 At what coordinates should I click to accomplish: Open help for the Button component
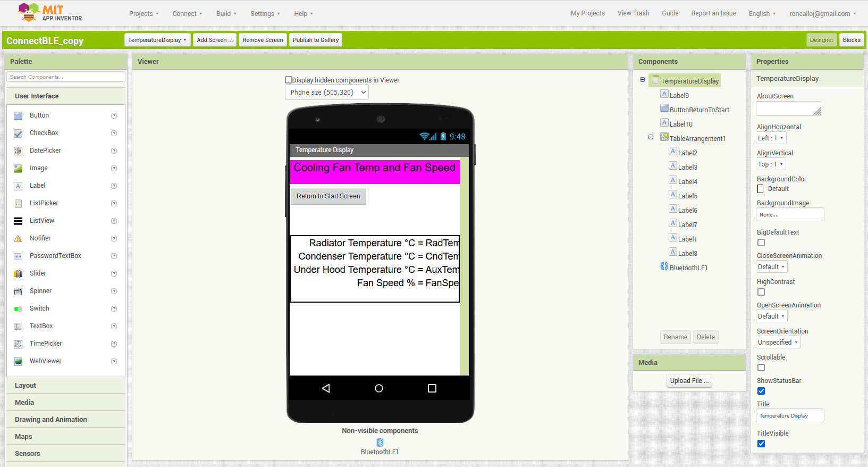114,115
